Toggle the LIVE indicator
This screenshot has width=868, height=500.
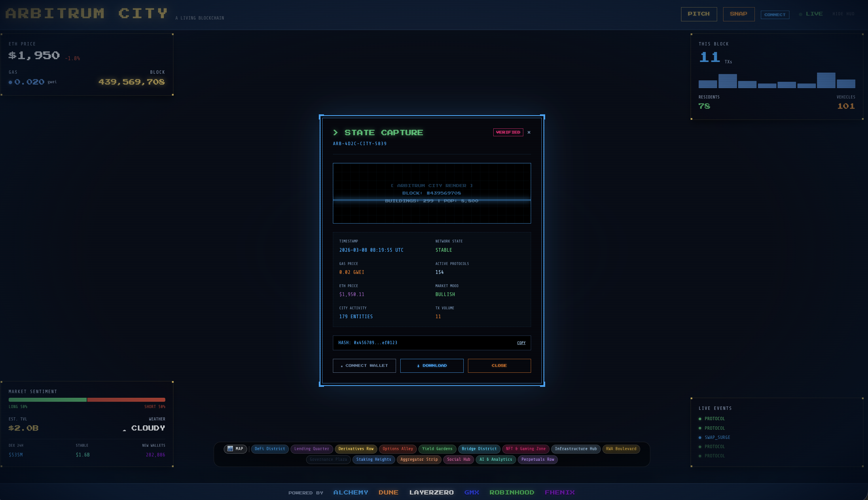point(811,14)
